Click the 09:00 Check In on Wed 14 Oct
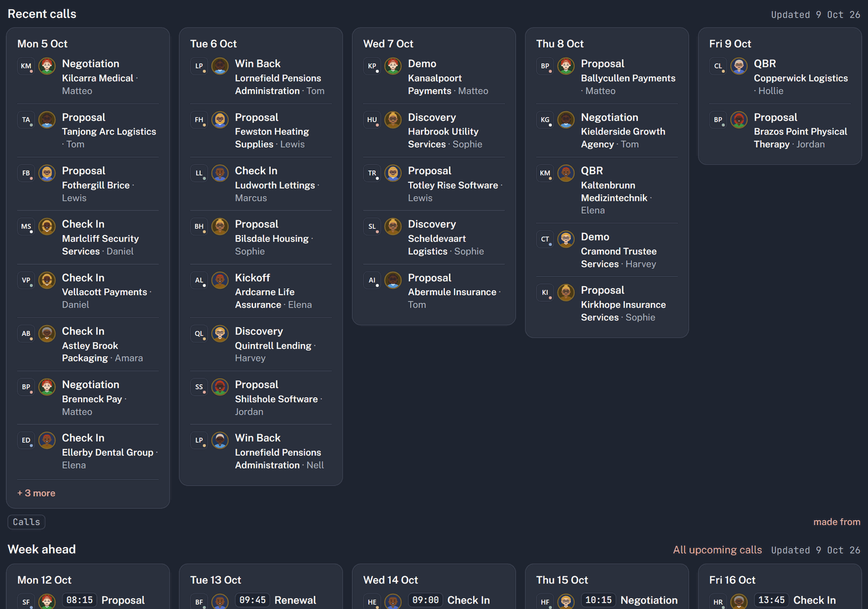868x609 pixels. coord(434,600)
